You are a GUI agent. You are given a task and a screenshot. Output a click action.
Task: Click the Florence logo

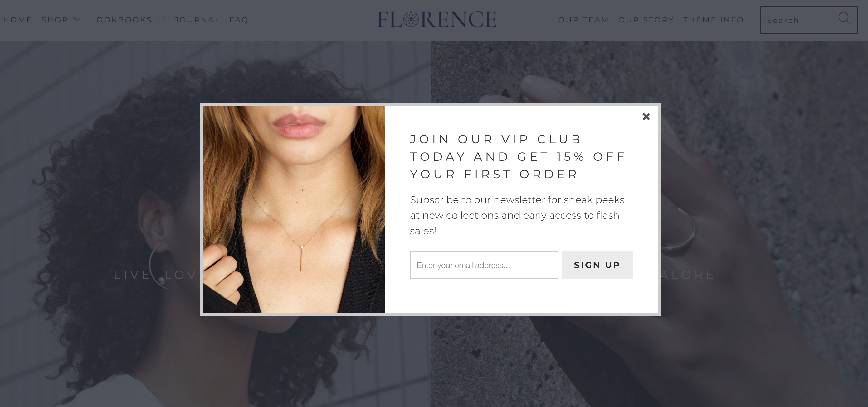click(x=436, y=20)
